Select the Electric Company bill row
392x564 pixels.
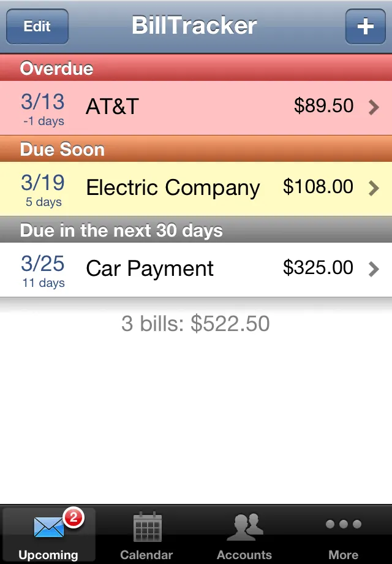click(x=184, y=188)
